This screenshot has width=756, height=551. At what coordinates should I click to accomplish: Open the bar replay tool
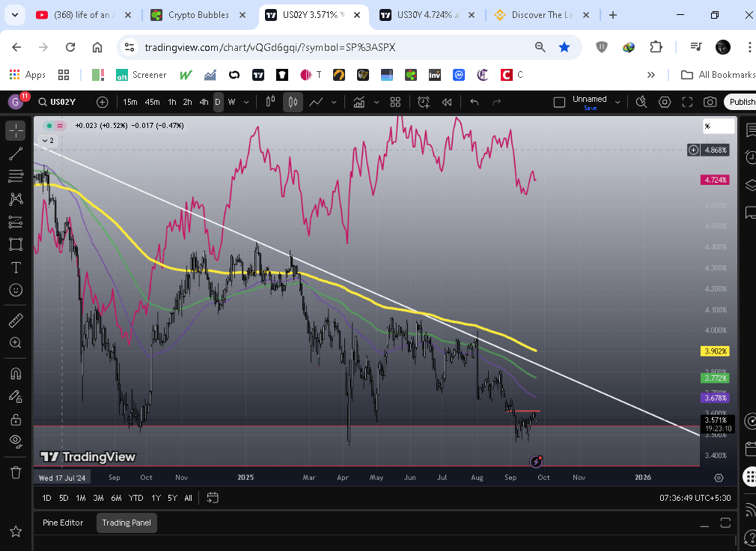pyautogui.click(x=447, y=102)
